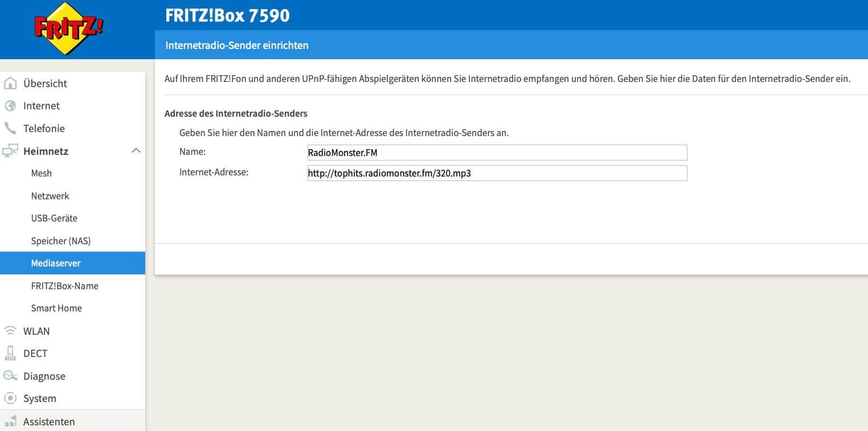Select Smart Home in the sidebar

pos(56,308)
